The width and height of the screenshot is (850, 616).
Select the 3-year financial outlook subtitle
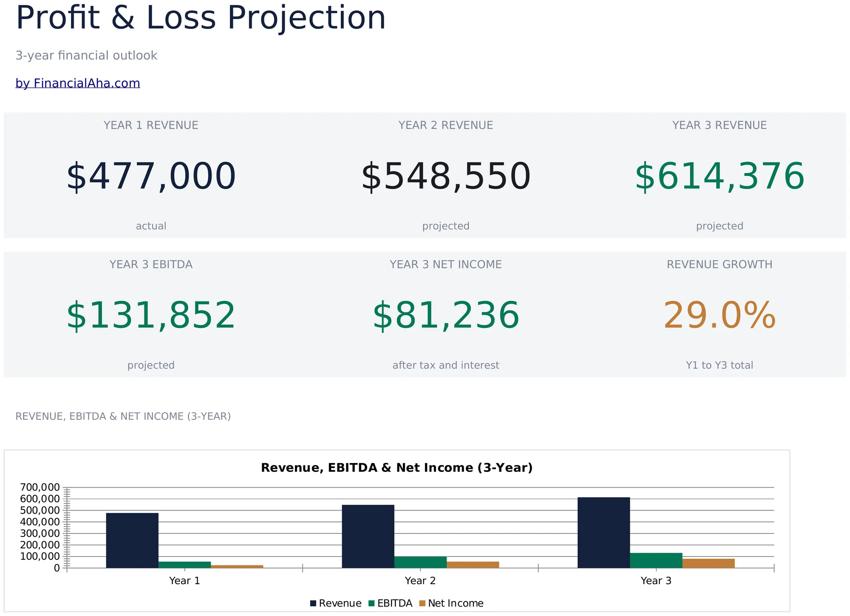pyautogui.click(x=86, y=56)
